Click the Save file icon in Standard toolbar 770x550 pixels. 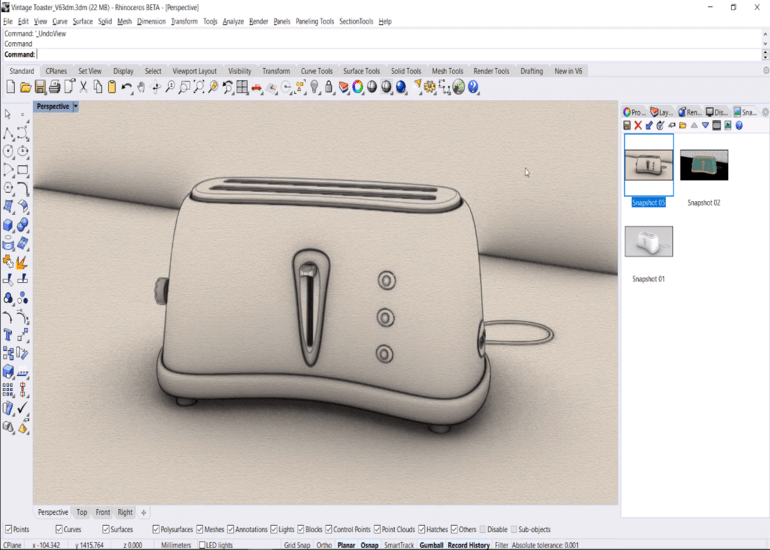(x=40, y=88)
